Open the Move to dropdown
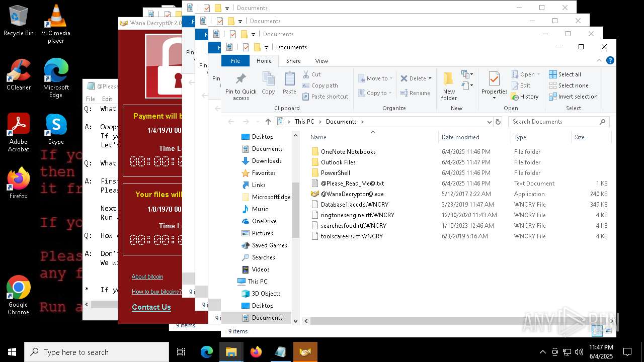The width and height of the screenshot is (644, 362). (376, 78)
